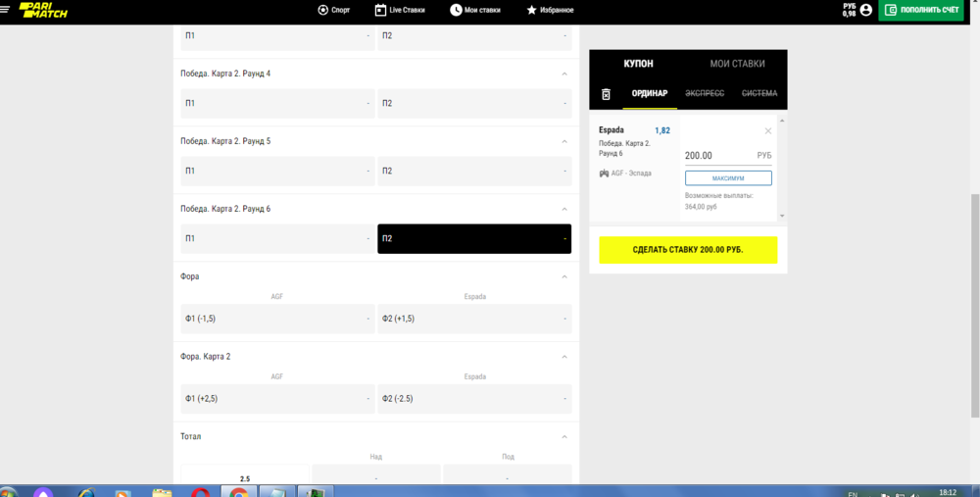The width and height of the screenshot is (980, 497).
Task: Deselect the highlighted П2 for Раунд 6
Action: coord(474,238)
